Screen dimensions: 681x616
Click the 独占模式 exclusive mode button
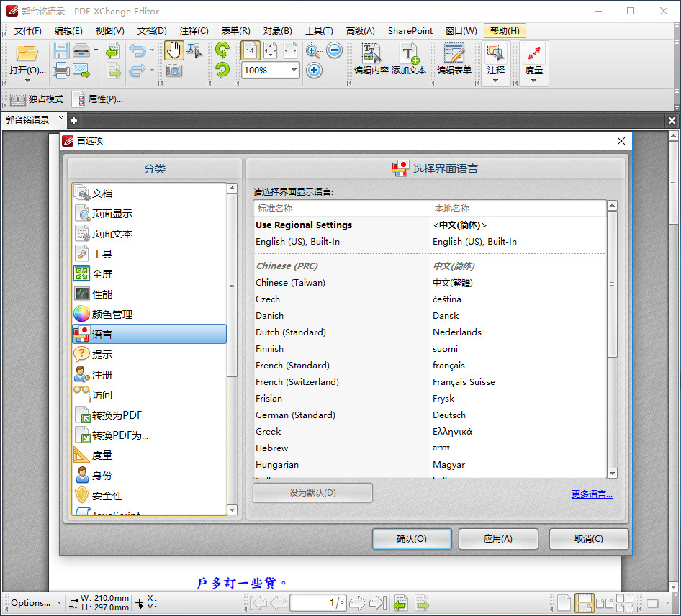37,99
